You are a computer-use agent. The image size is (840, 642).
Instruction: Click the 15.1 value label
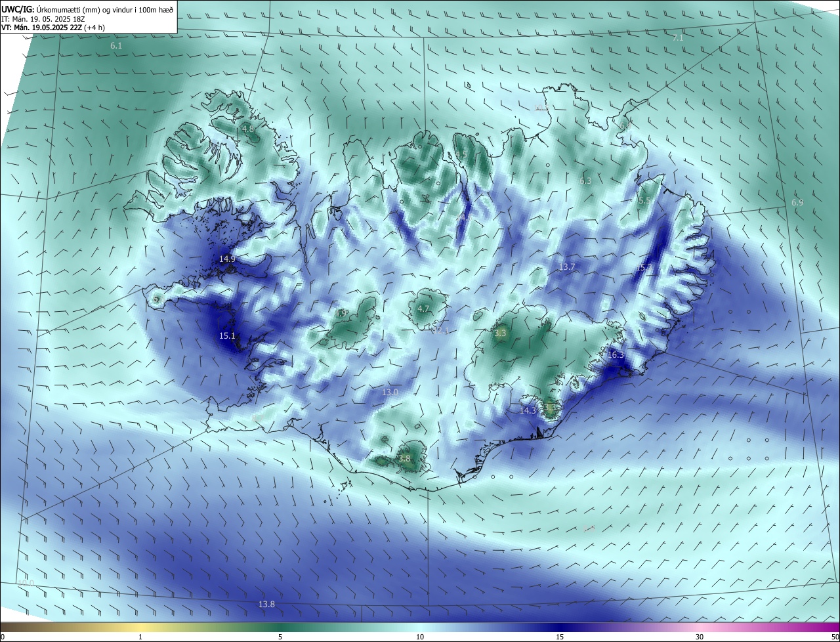(x=227, y=336)
